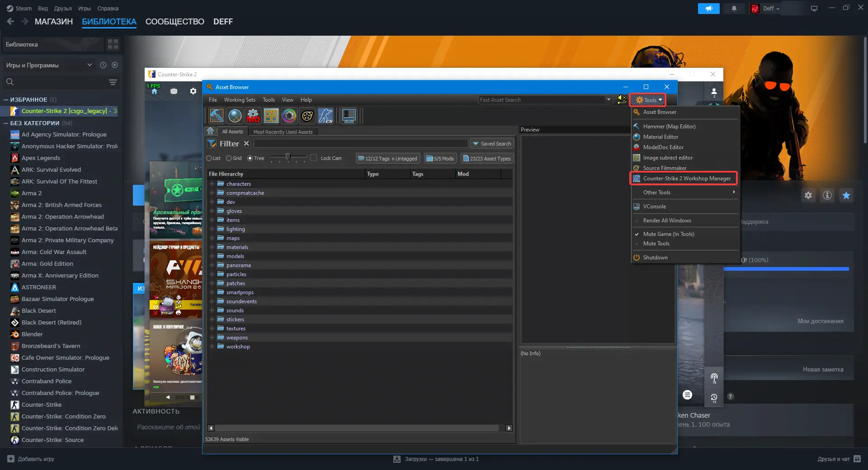Open the File menu in Asset Browser
The height and width of the screenshot is (470, 868).
[213, 100]
